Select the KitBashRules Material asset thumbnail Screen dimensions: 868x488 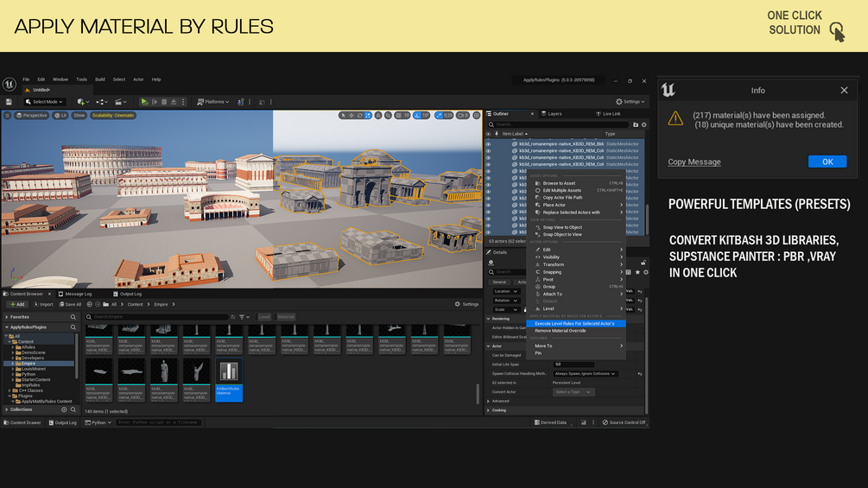tap(229, 379)
